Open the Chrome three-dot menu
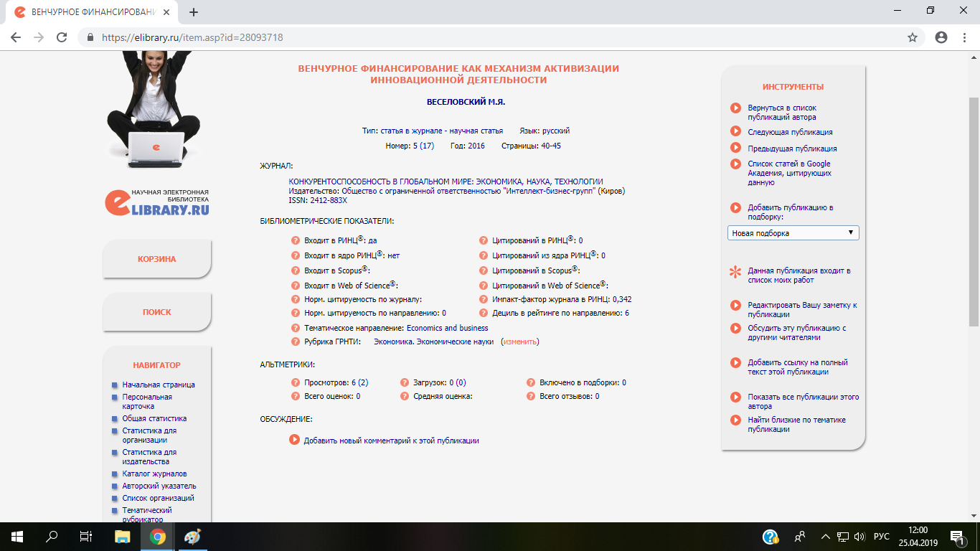Image resolution: width=980 pixels, height=551 pixels. (x=965, y=37)
